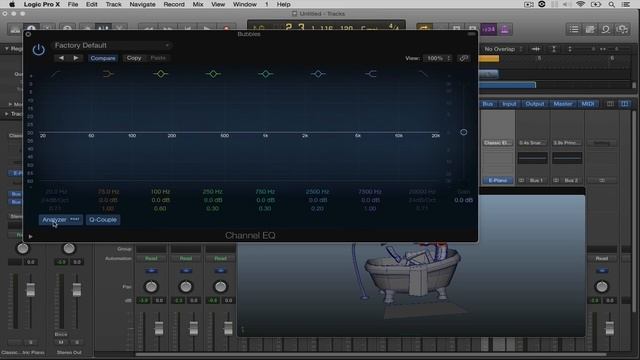The width and height of the screenshot is (640, 360).
Task: Select the master Gain 0.0 dB value
Action: [x=464, y=200]
